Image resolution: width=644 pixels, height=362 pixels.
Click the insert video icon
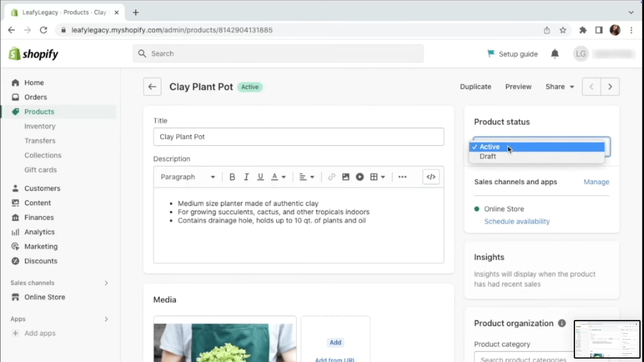359,177
